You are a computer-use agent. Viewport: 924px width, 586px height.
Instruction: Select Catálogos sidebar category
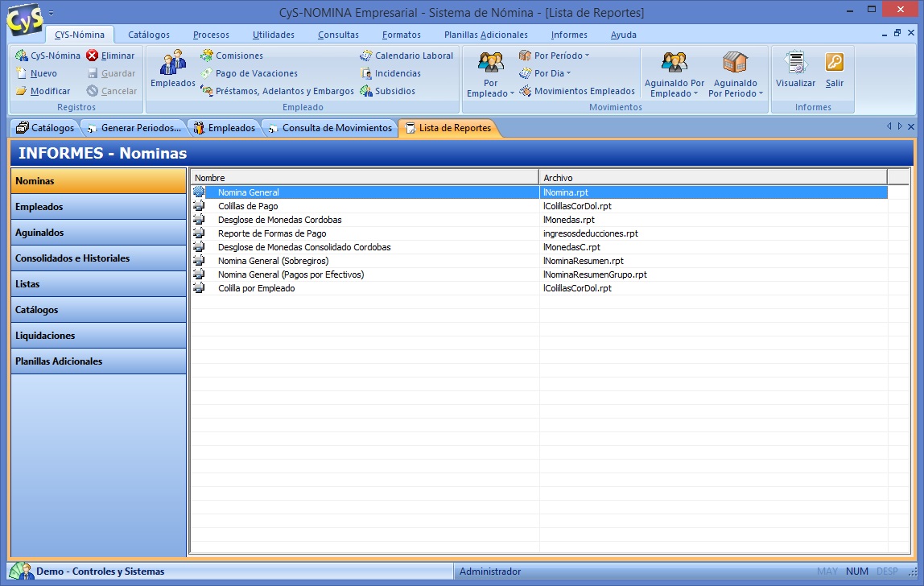(x=98, y=310)
